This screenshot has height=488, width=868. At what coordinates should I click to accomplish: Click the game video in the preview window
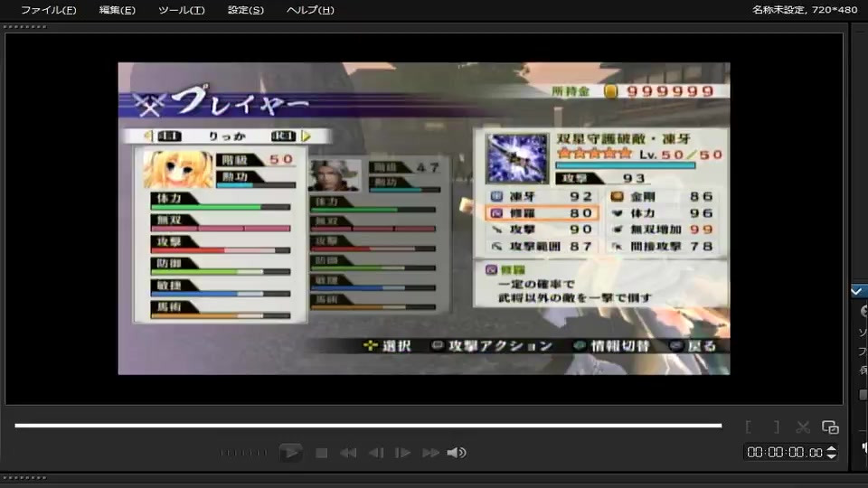tap(424, 219)
